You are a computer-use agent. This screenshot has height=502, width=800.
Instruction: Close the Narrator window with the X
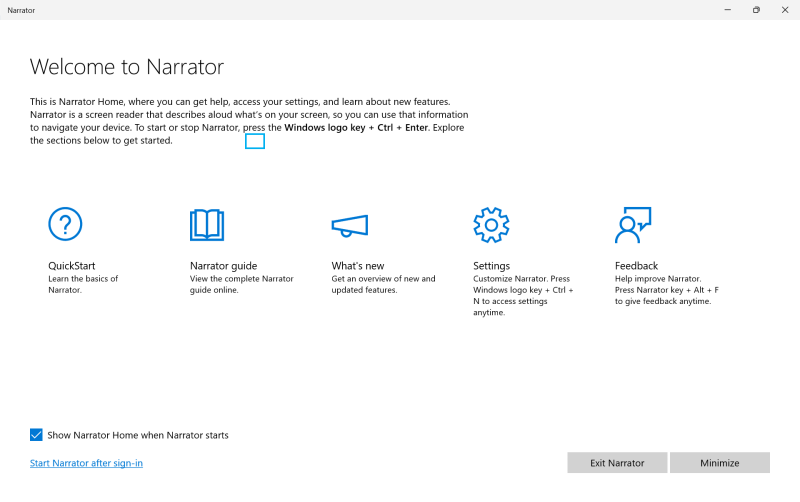[784, 10]
